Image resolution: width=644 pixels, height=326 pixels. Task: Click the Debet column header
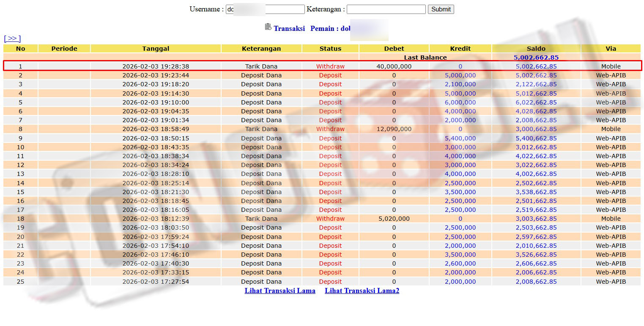click(x=394, y=49)
